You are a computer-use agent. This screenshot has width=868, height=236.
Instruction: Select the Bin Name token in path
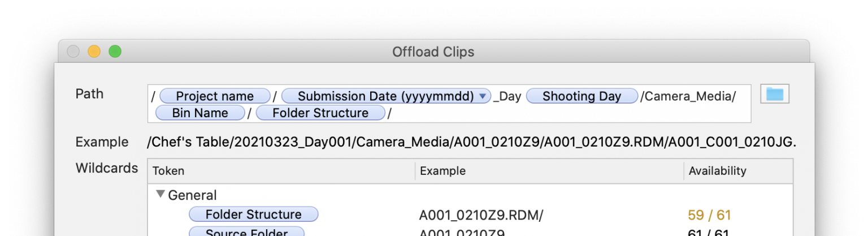[x=200, y=113]
